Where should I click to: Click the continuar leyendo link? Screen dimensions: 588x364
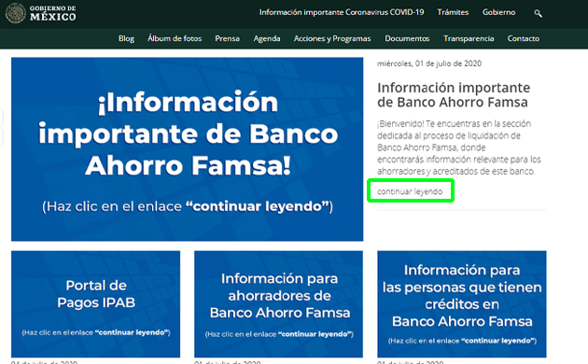[x=410, y=191]
